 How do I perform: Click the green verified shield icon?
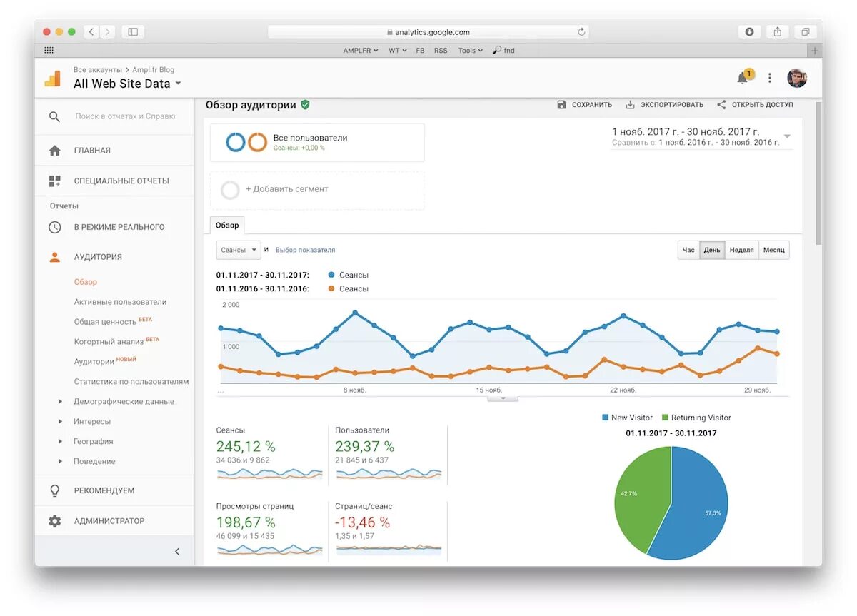tap(305, 104)
